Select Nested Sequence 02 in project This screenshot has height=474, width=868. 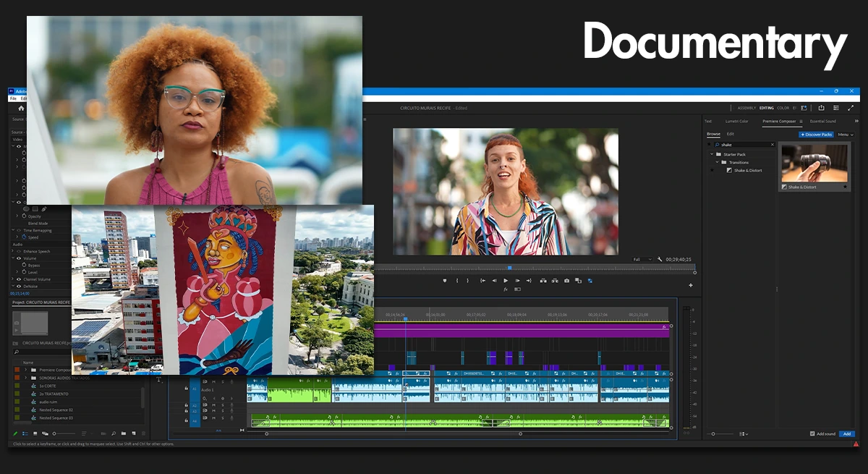(x=56, y=410)
